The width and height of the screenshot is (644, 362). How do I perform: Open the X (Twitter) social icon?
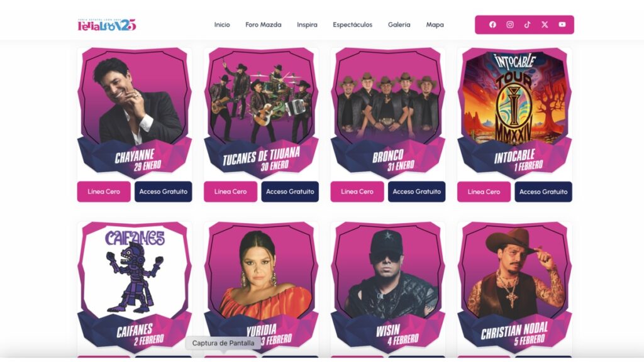tap(545, 25)
